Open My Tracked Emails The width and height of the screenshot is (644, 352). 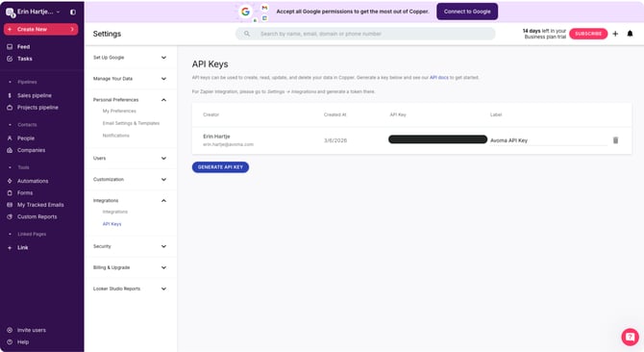click(40, 205)
